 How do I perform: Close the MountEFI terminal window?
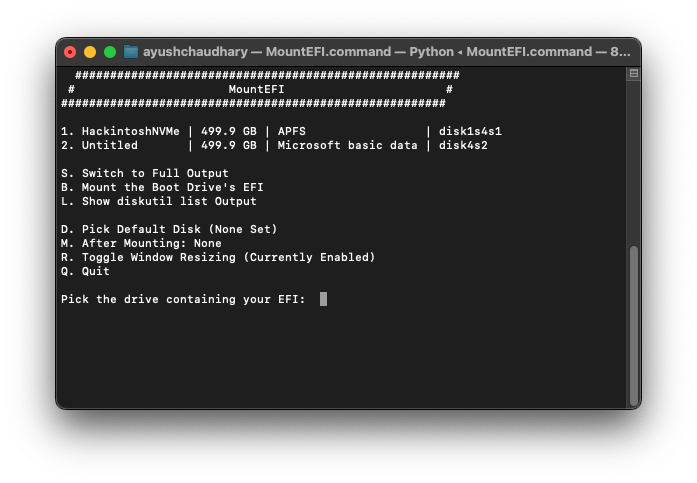pos(70,51)
